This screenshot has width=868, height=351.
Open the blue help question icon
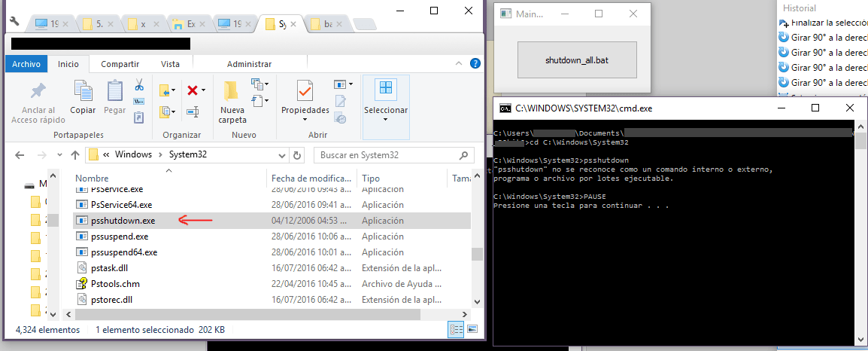coord(475,64)
